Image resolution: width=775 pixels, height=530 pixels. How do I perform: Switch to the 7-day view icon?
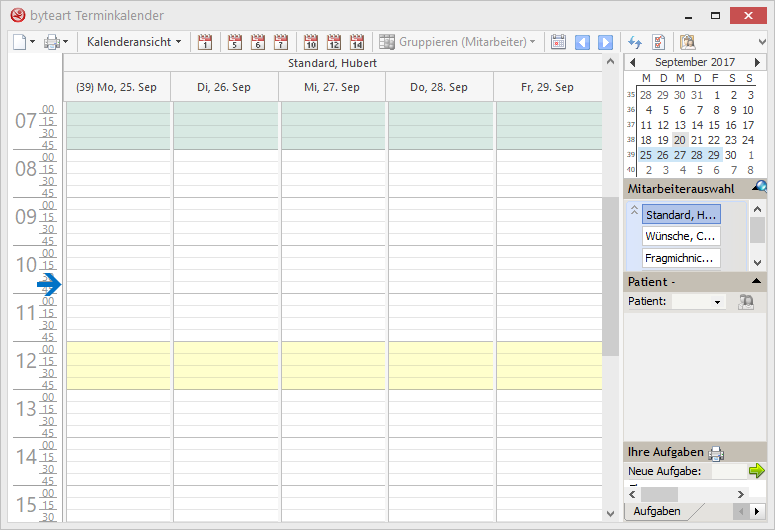tap(280, 42)
